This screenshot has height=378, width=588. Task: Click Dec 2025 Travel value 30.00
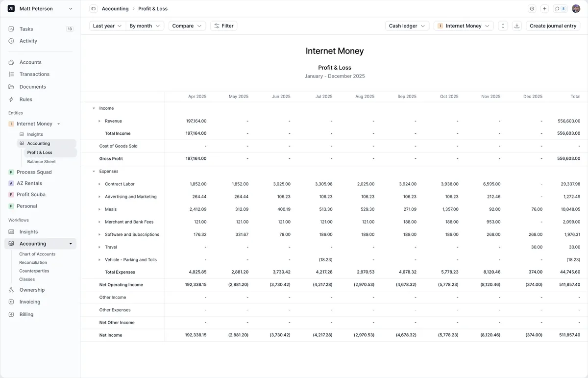pyautogui.click(x=537, y=247)
